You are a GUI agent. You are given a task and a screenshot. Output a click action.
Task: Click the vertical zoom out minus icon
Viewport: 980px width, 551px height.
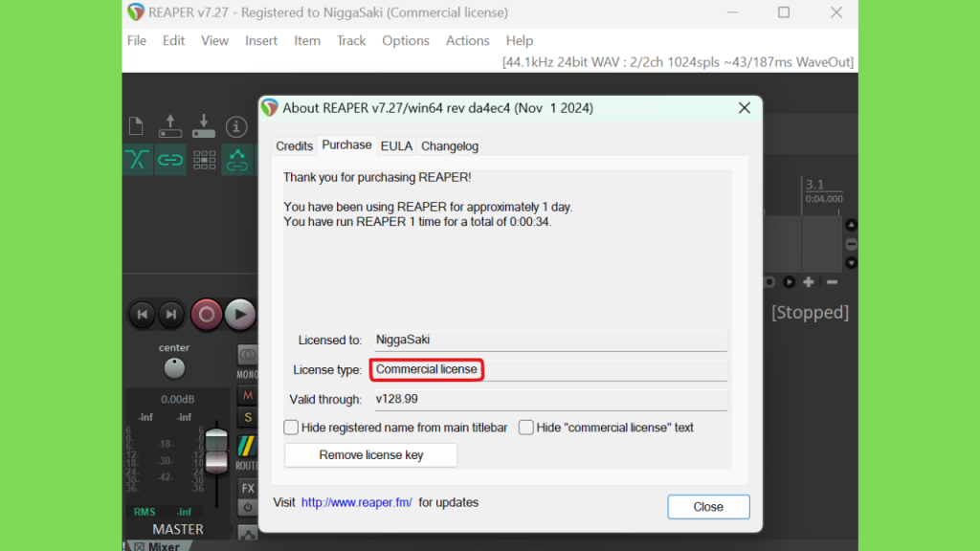851,244
